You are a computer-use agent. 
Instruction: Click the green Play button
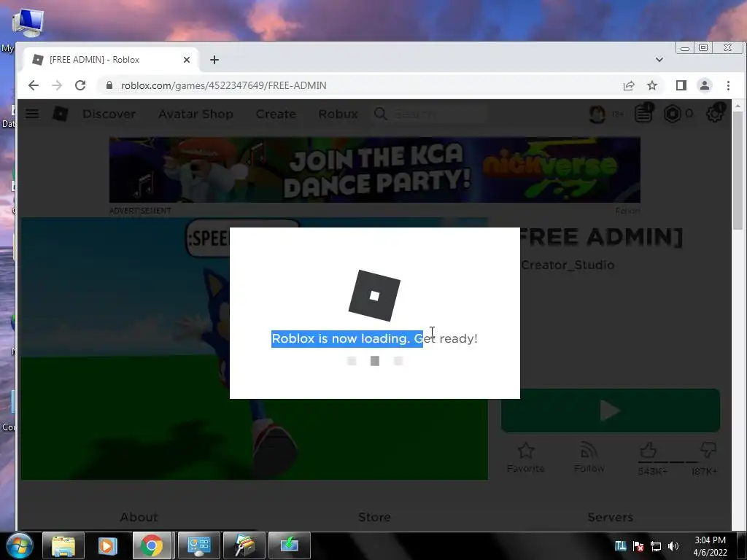tap(611, 411)
